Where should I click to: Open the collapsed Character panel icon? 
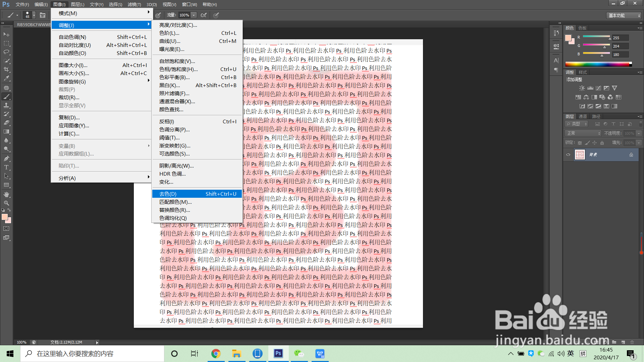coord(556,60)
